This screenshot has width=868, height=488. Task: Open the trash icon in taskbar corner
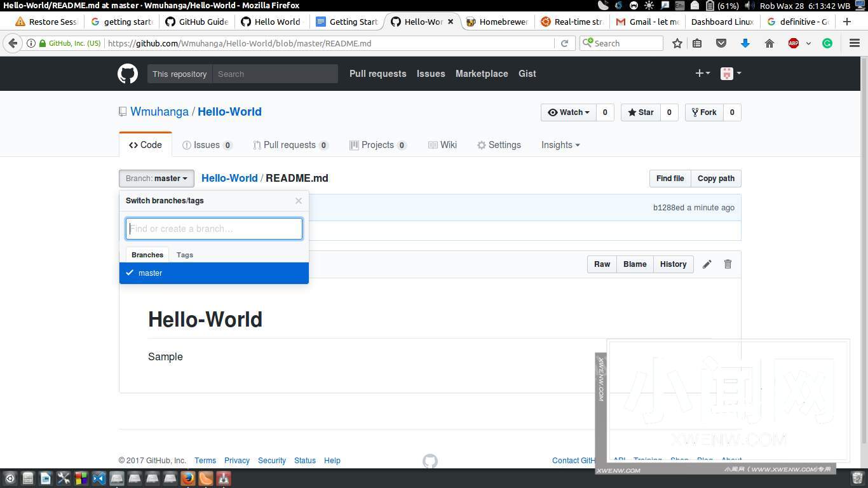pos(857,478)
